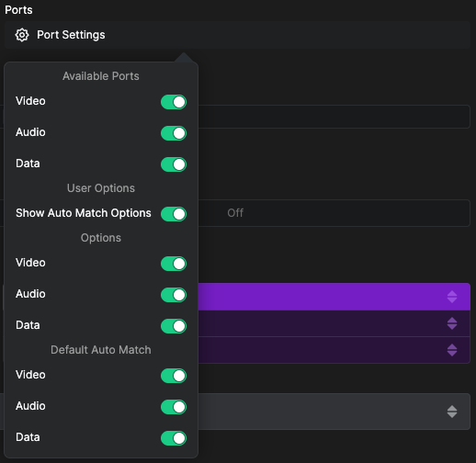Click the empty field beside Video toggle
The image size is (476, 463).
point(334,117)
